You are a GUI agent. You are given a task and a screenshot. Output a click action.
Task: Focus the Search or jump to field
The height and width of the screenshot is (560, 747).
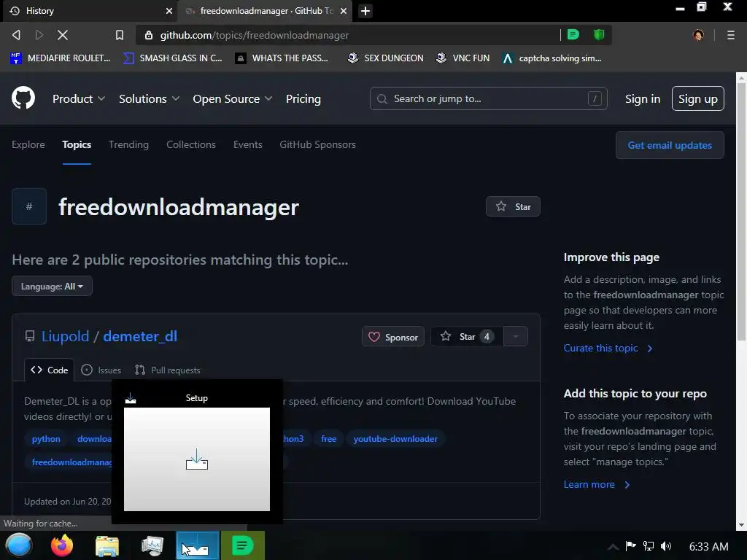click(488, 98)
